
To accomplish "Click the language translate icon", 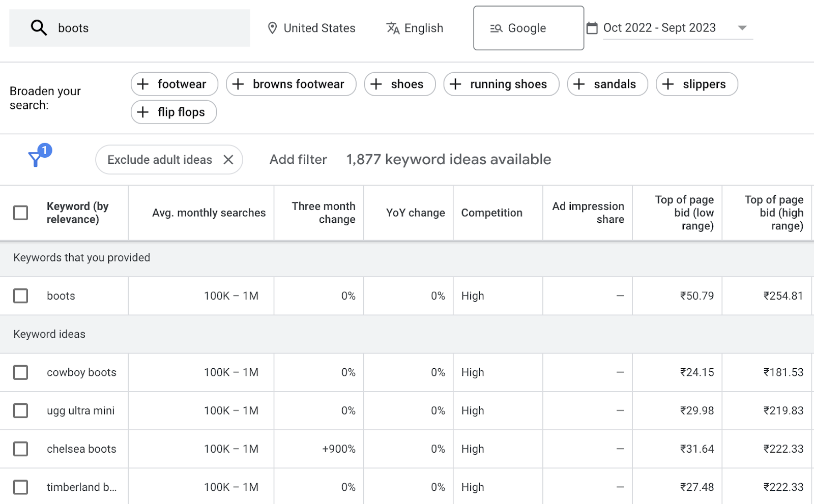I will tap(393, 28).
